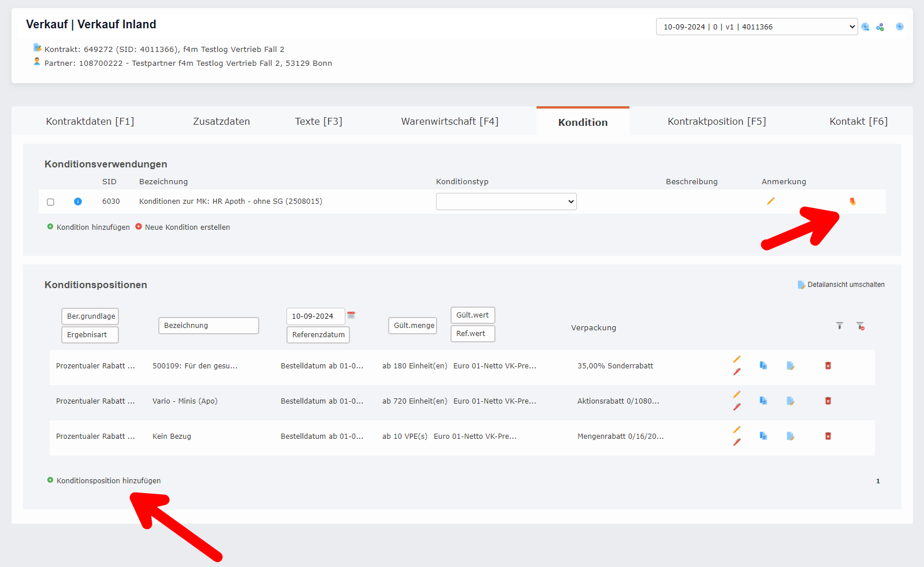
Task: Open the Warenwirtschaft [F4] tab
Action: [449, 121]
